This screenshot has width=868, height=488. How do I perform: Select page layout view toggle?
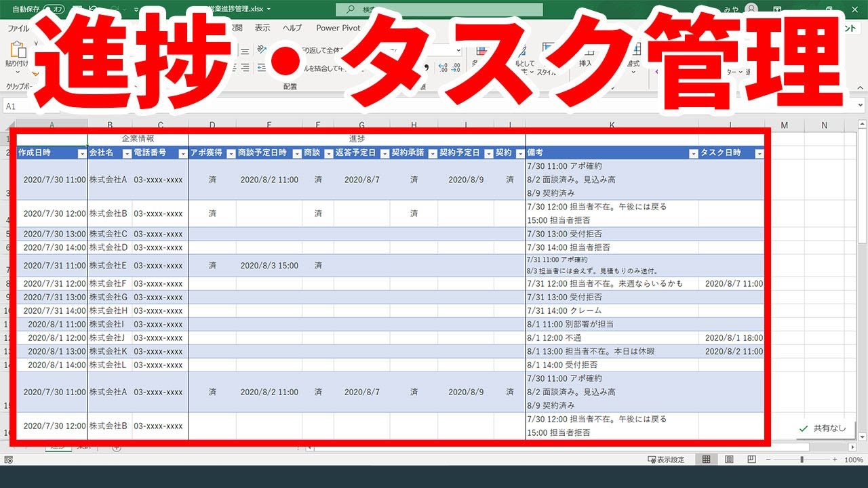point(728,459)
